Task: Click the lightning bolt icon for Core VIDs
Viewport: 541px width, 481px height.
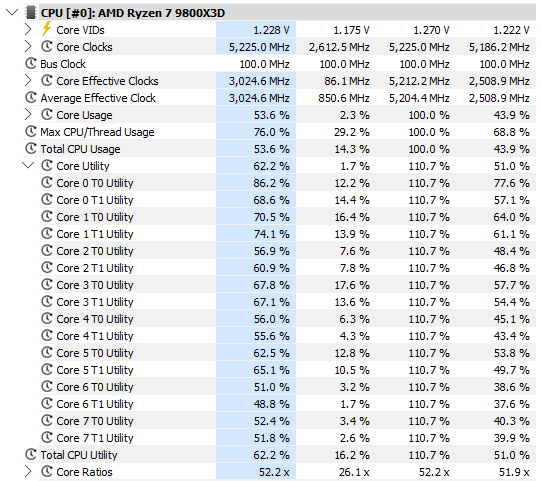Action: [x=47, y=29]
